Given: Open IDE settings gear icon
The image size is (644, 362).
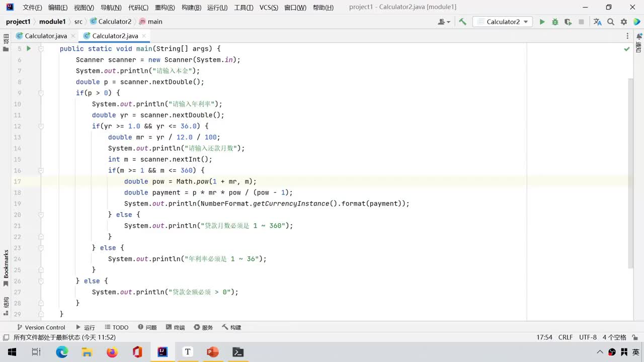Looking at the screenshot, I should pos(624,22).
